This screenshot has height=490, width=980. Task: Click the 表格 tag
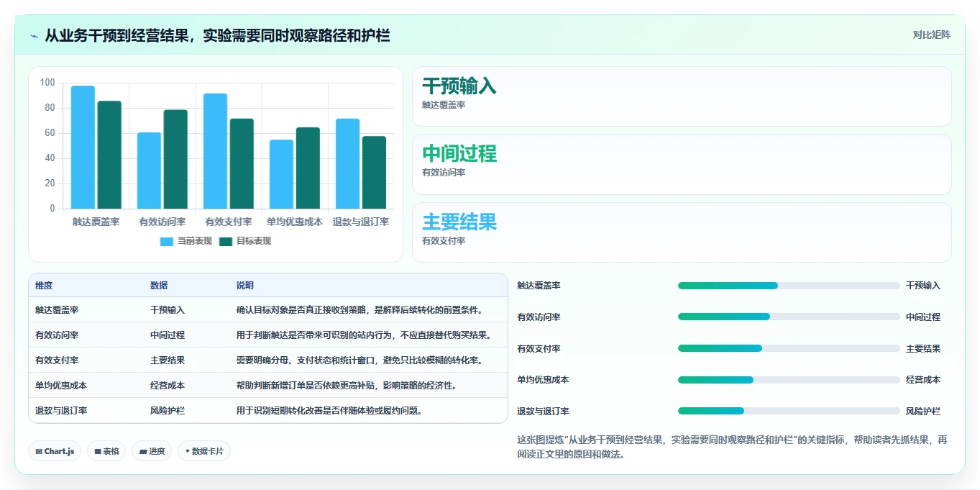point(106,451)
